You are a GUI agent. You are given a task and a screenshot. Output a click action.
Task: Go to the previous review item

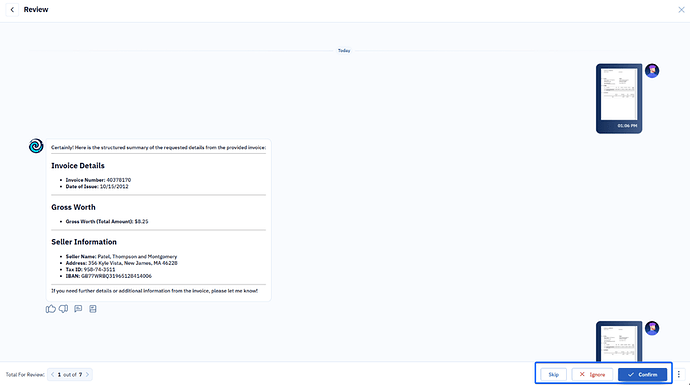pos(52,375)
